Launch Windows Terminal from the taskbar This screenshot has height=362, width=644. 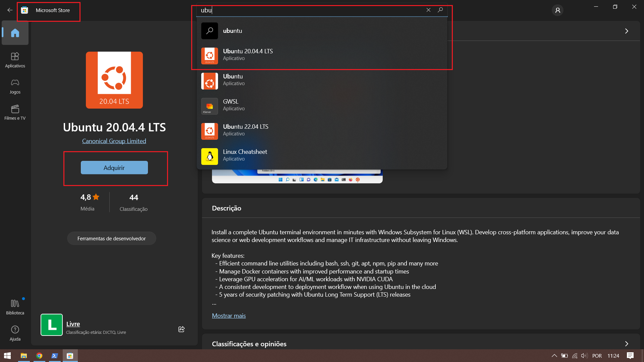[55, 356]
